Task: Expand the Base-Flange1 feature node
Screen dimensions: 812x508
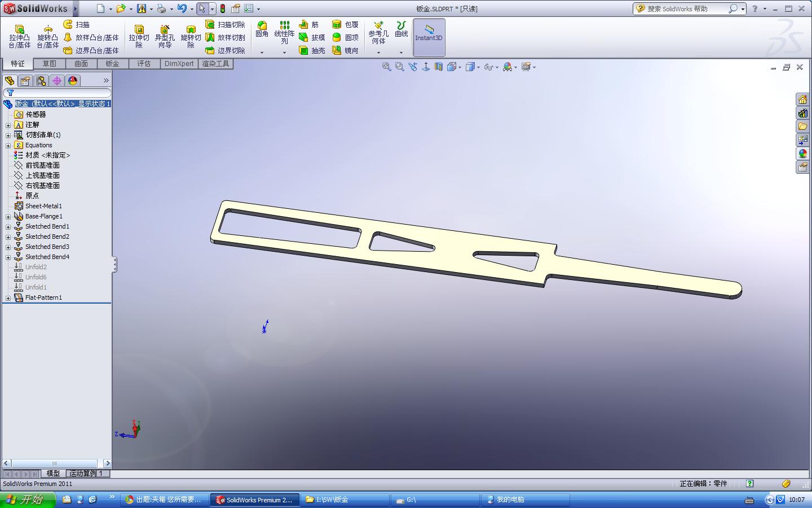Action: tap(8, 216)
